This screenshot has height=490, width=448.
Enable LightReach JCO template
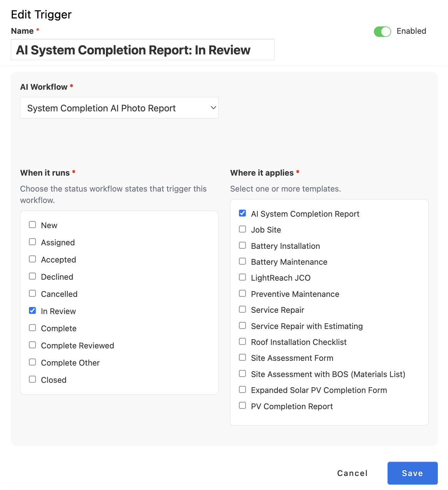point(242,277)
